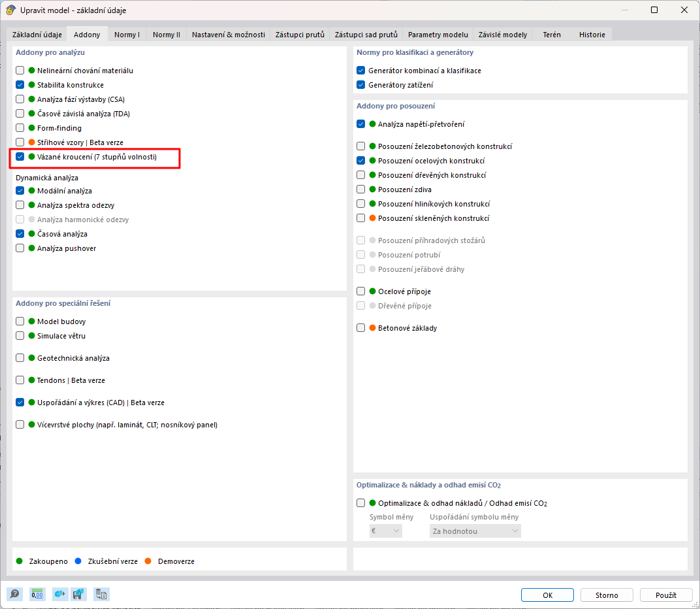Enable Analýza spektra odezvy
Image resolution: width=700 pixels, height=609 pixels.
coord(20,205)
